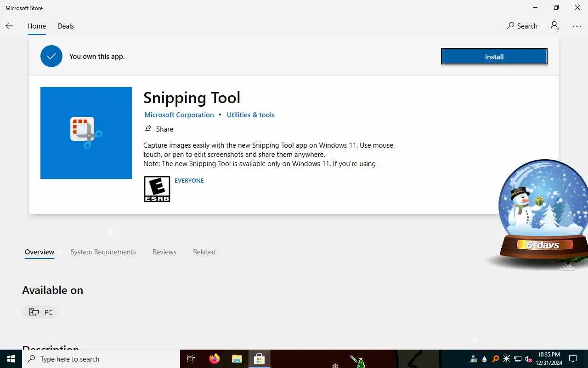Image resolution: width=588 pixels, height=368 pixels.
Task: Open Search in the Store
Action: (522, 26)
